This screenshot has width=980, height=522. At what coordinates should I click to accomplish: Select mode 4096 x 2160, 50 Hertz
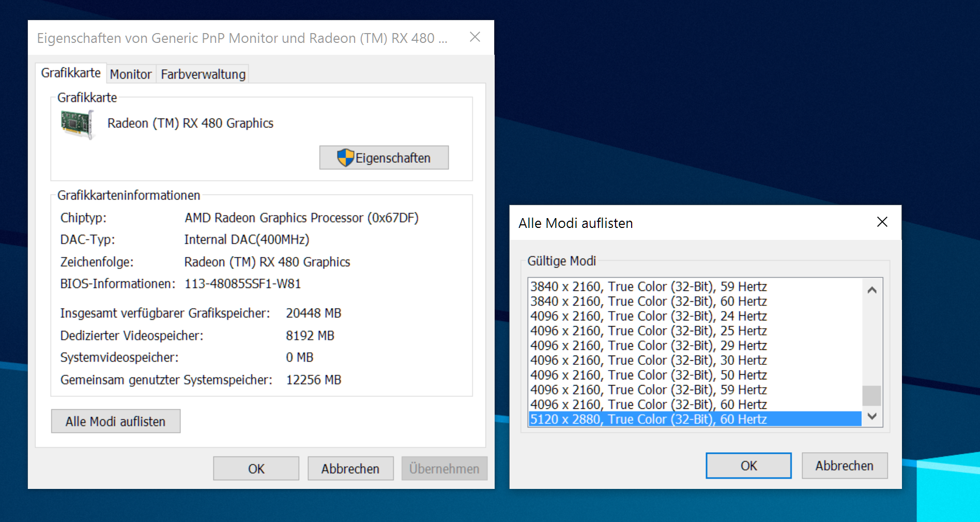[x=695, y=375]
